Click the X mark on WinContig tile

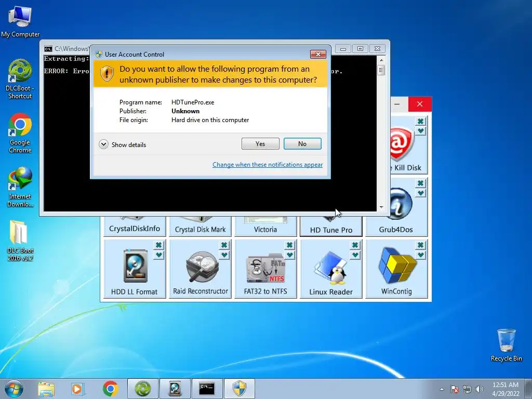coord(420,245)
